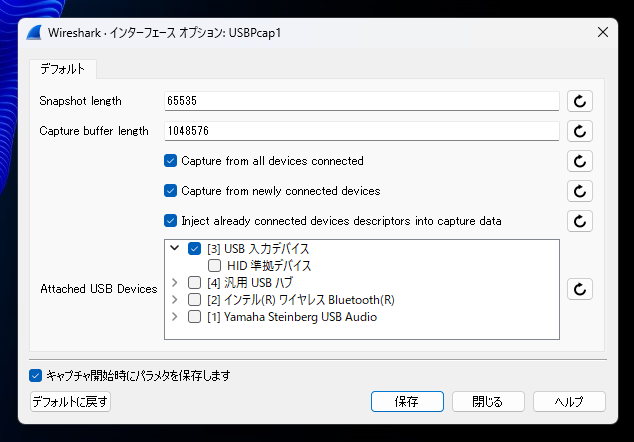Select the HID 準拠デバイス row text

[x=269, y=266]
